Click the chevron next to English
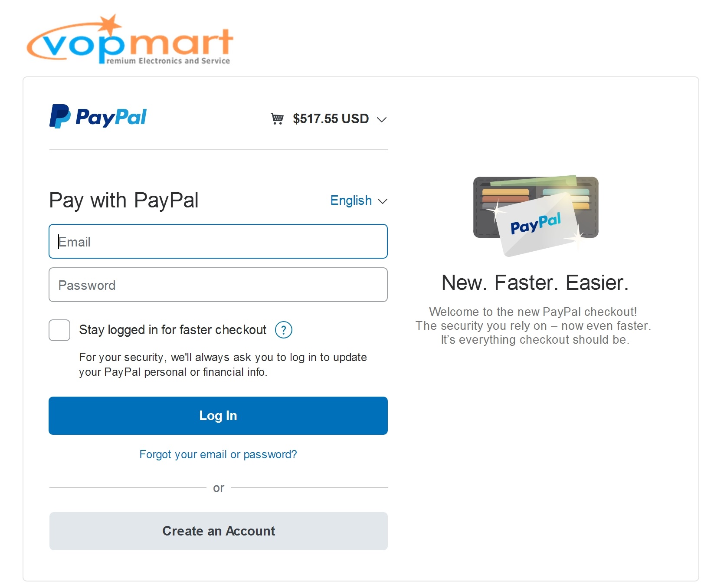The image size is (714, 588). (x=383, y=201)
